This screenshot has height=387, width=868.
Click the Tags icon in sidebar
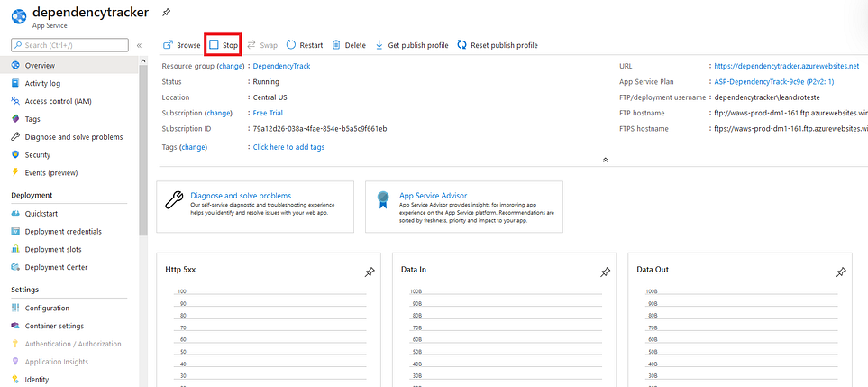click(15, 119)
